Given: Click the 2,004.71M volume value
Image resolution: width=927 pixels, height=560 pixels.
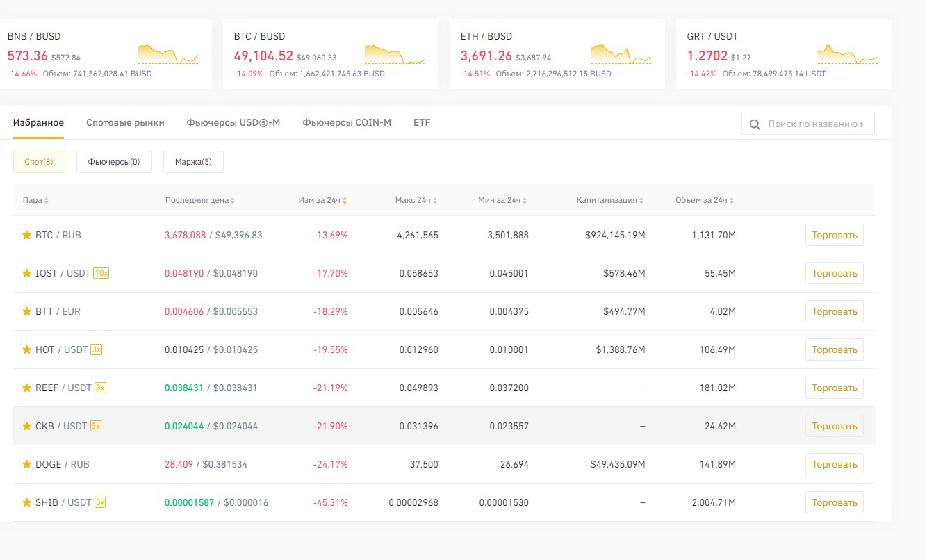Looking at the screenshot, I should click(x=714, y=502).
